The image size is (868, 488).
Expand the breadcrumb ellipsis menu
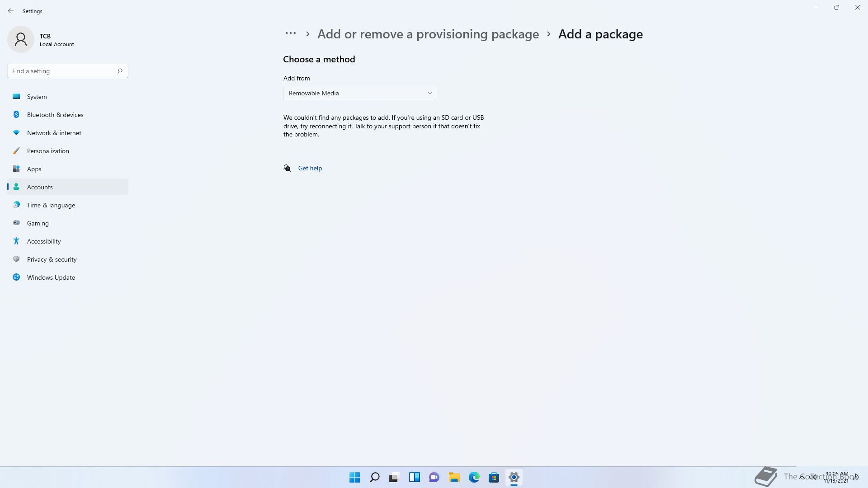point(291,33)
